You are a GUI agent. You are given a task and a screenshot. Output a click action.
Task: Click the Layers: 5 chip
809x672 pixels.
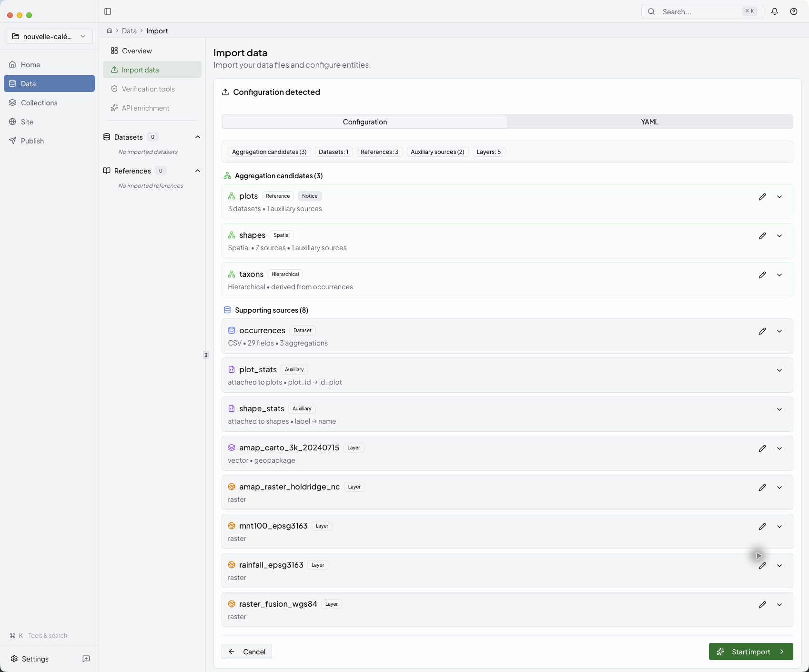489,152
